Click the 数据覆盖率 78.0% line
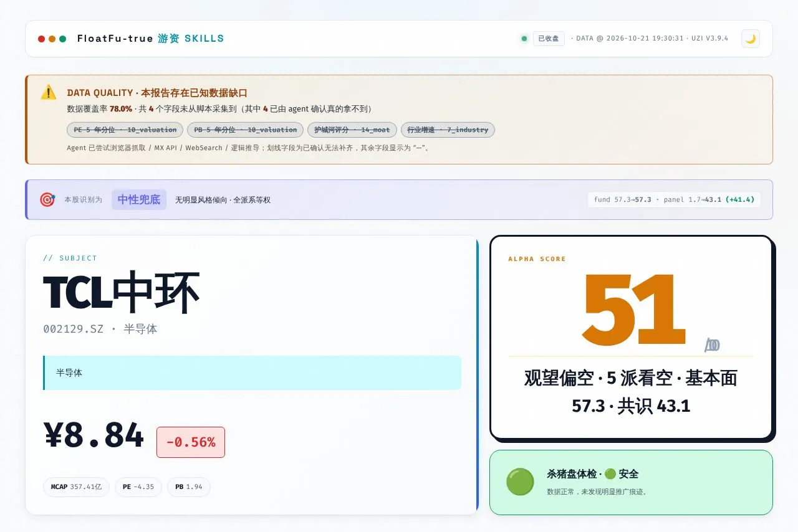This screenshot has height=532, width=798. tap(221, 109)
